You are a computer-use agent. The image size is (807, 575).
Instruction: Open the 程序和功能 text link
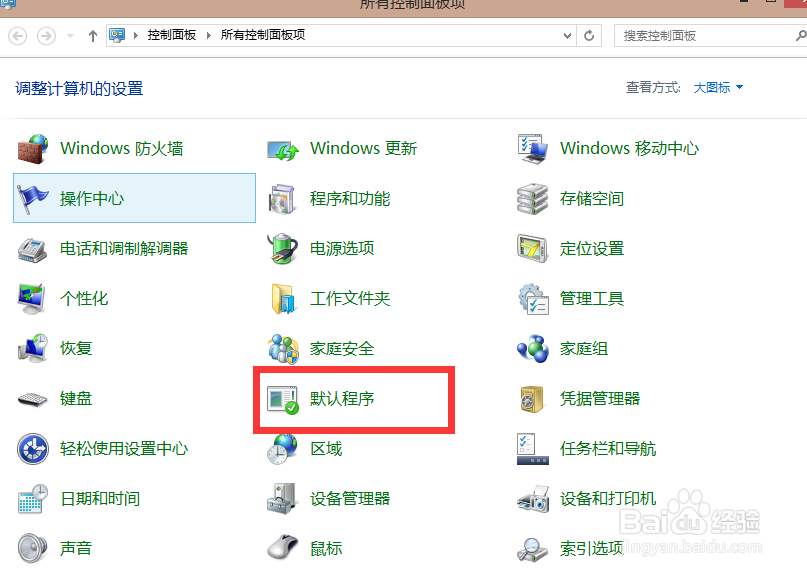click(350, 199)
